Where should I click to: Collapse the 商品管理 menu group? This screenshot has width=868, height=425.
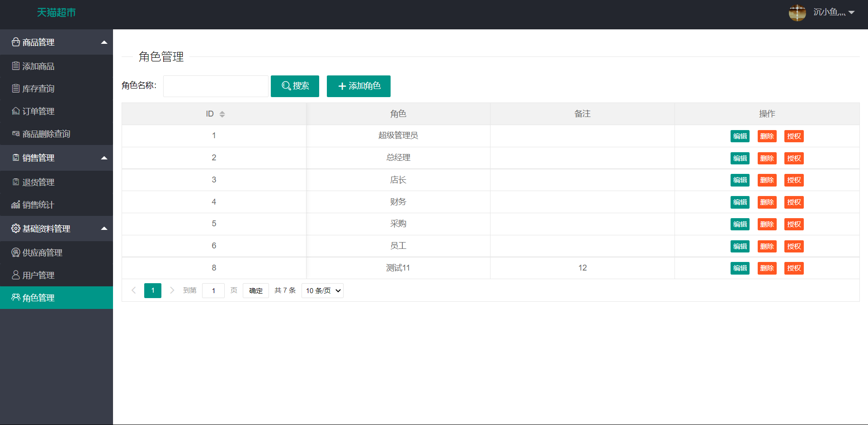point(104,42)
